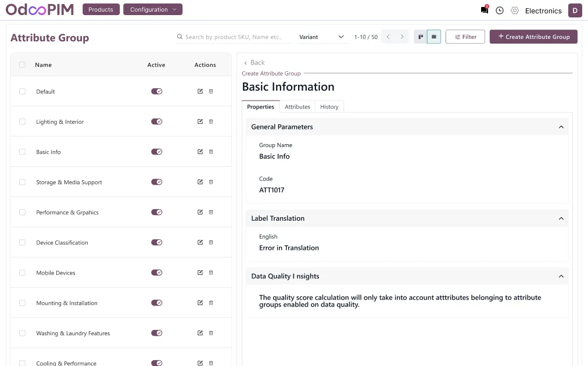
Task: Collapse the General Parameters section
Action: [561, 127]
